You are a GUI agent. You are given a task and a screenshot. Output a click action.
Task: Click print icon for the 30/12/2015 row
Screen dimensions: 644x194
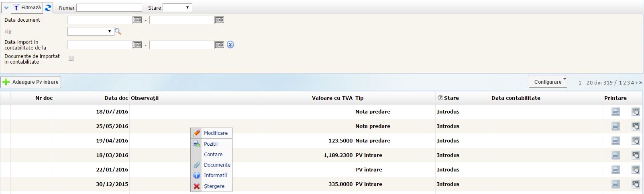[x=615, y=184]
